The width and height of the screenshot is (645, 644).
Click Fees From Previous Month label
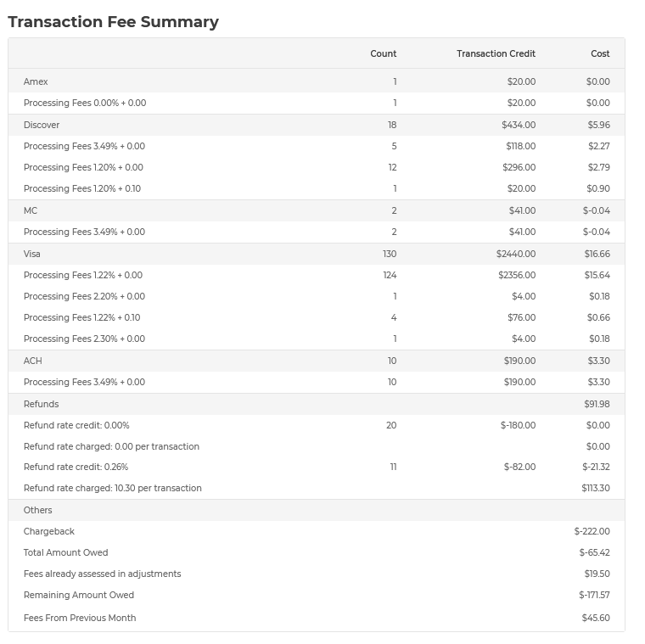[80, 618]
